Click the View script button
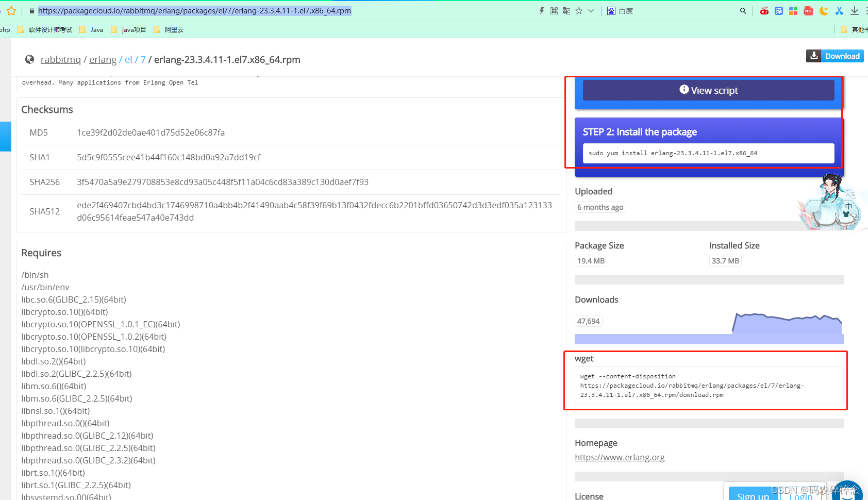Screen dimensions: 868x500 pyautogui.click(x=708, y=90)
